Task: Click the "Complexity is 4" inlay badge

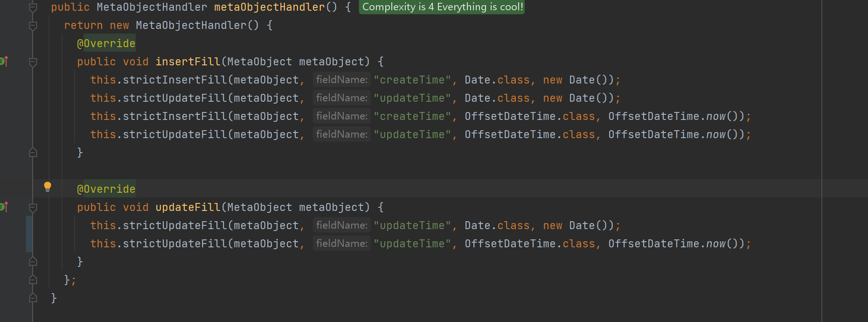Action: 442,7
